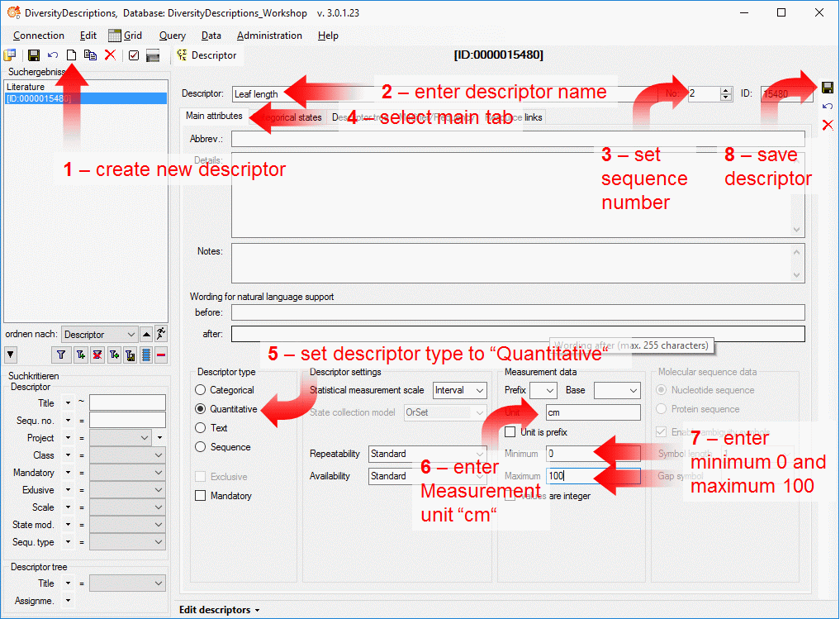The height and width of the screenshot is (619, 840).
Task: Toggle the Unit is prefix checkbox
Action: click(510, 432)
